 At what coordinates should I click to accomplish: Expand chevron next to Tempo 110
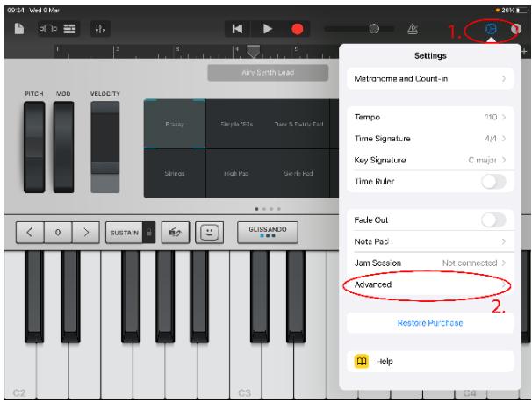[x=504, y=117]
